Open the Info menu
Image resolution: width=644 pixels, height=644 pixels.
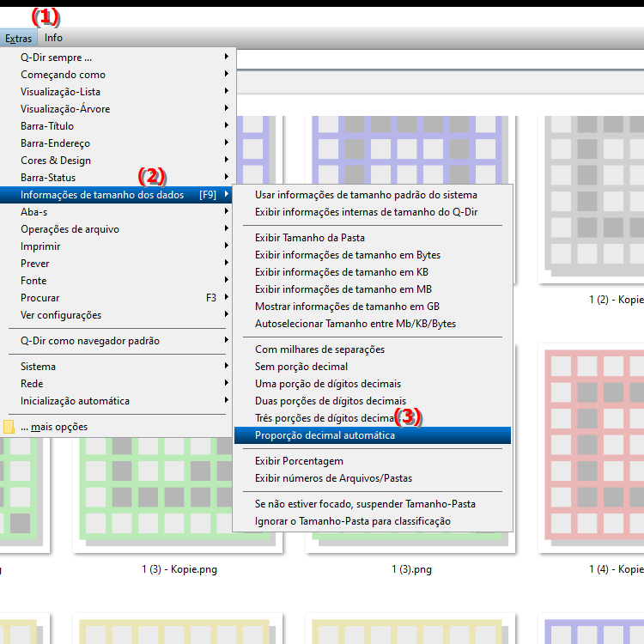53,38
